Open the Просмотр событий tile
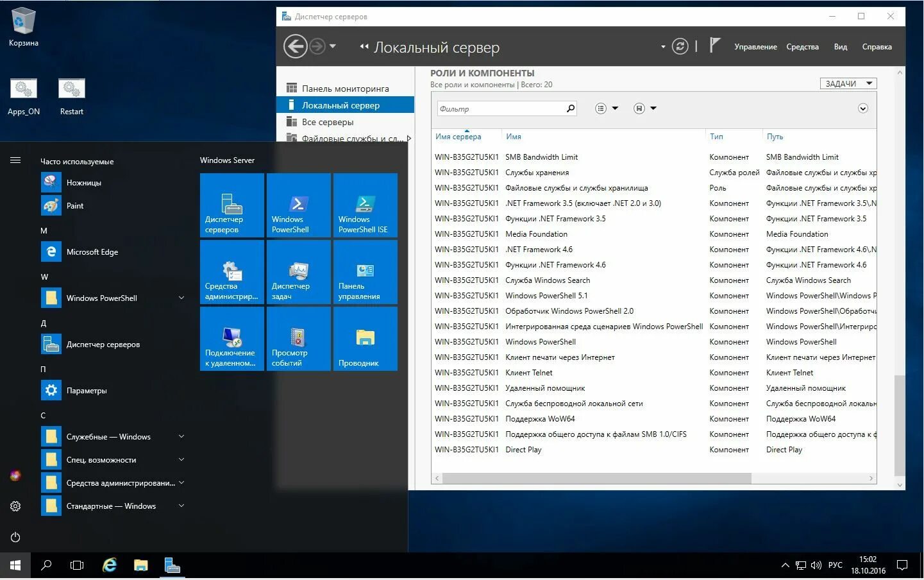 (298, 339)
